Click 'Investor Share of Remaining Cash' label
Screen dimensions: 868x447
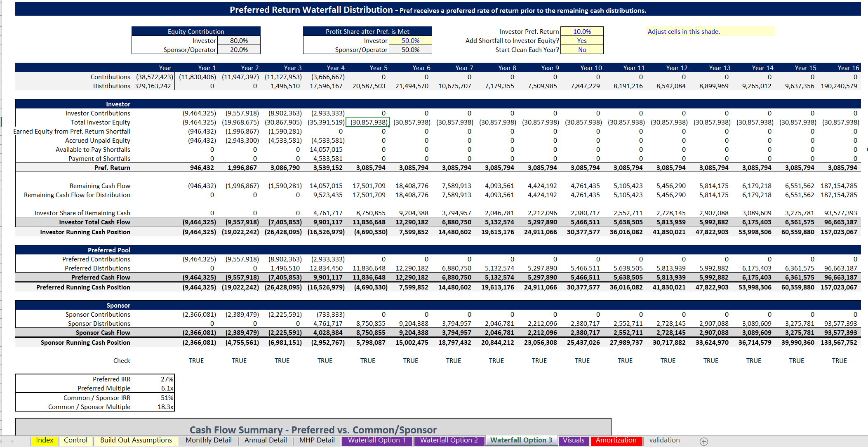point(82,213)
